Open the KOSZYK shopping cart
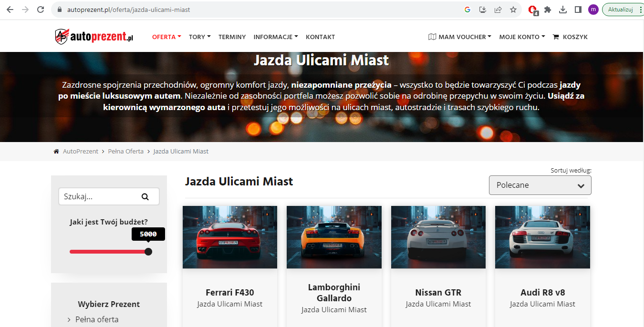The image size is (644, 327). point(570,37)
